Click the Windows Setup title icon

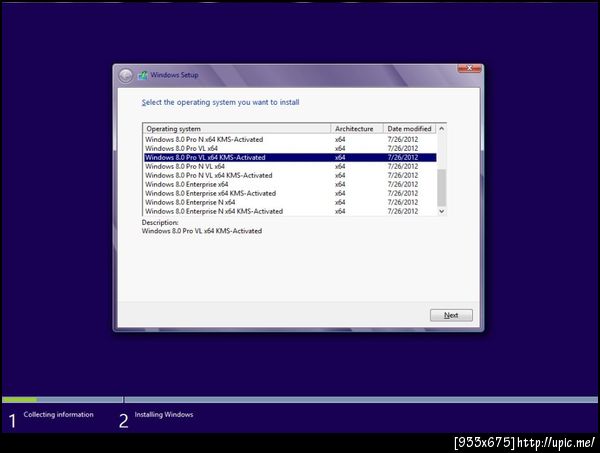(x=143, y=75)
